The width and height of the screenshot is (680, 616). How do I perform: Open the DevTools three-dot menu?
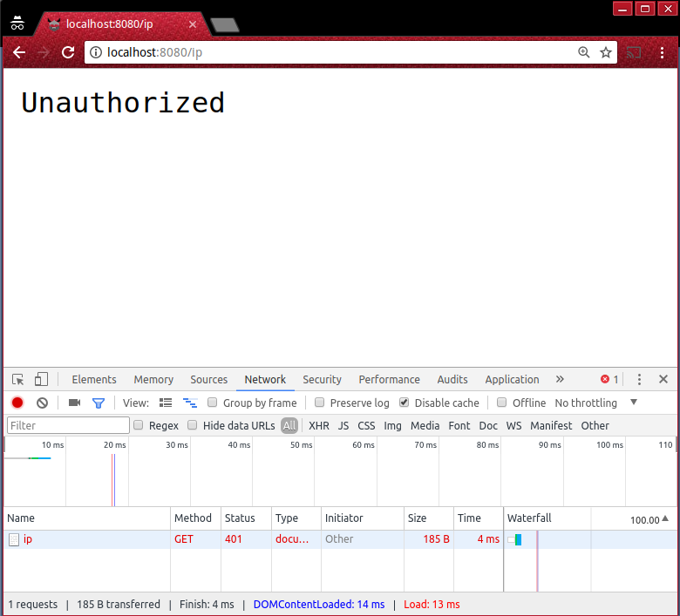tap(639, 380)
